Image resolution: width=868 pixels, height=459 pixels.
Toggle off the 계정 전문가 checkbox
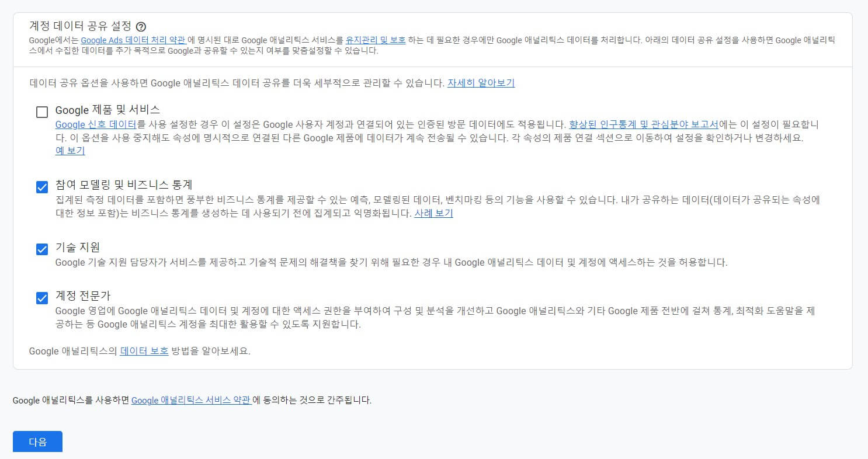tap(41, 298)
